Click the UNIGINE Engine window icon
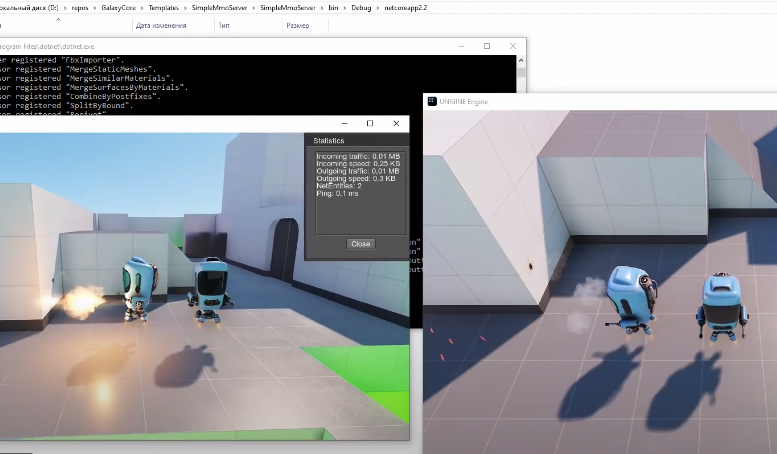 coord(431,101)
